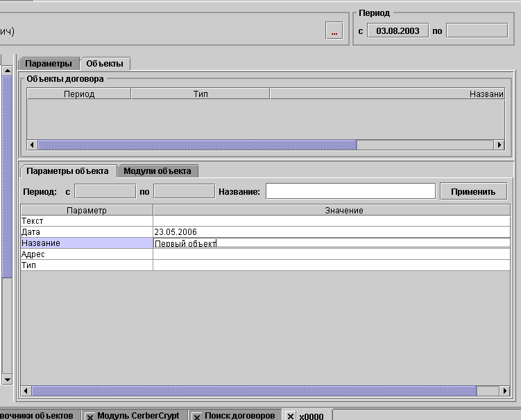Click down arrow of left vertical scrollbar
This screenshot has height=420, width=521.
click(x=8, y=379)
